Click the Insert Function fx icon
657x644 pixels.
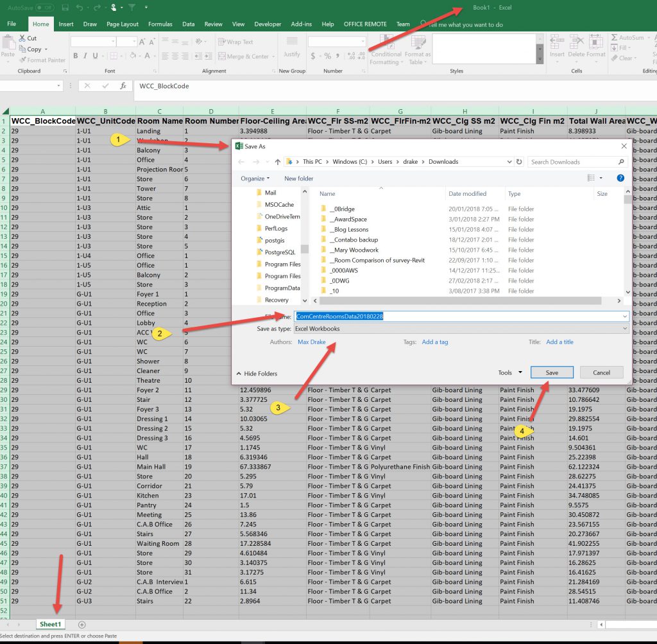tap(123, 85)
